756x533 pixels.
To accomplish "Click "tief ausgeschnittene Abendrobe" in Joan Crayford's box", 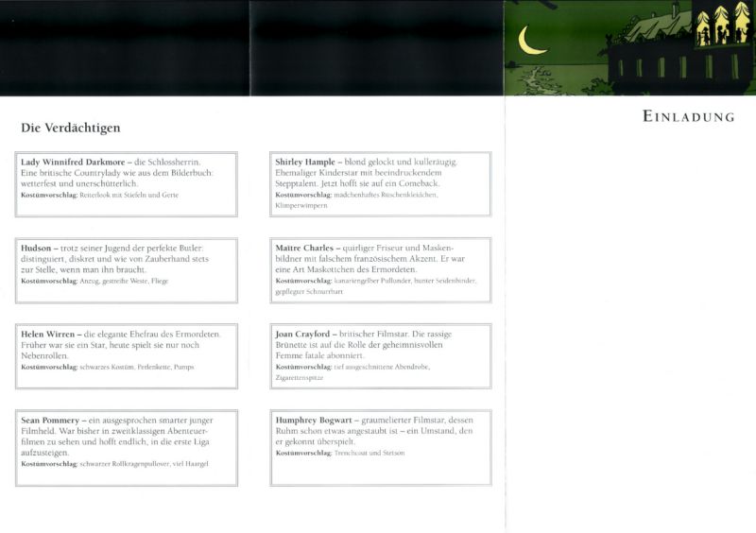I will point(381,367).
